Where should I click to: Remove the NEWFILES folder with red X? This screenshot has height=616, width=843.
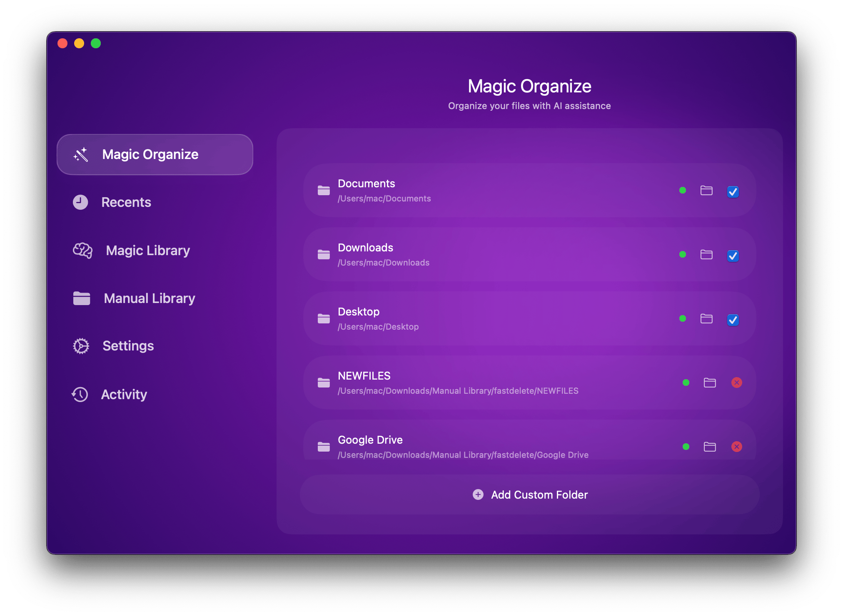point(737,383)
